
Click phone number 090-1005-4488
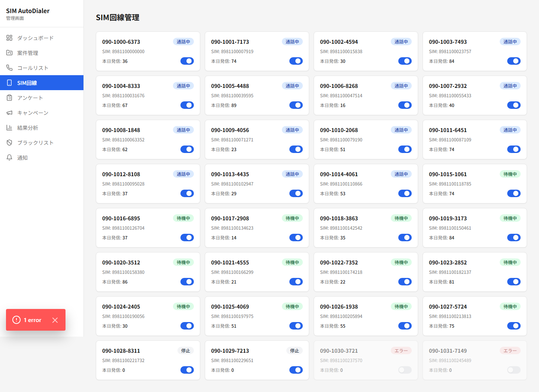tap(230, 86)
